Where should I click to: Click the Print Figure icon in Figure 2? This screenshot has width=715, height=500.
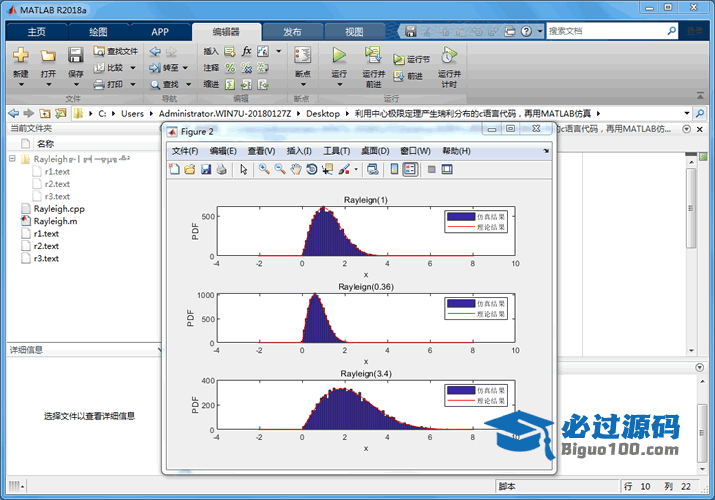coord(222,169)
